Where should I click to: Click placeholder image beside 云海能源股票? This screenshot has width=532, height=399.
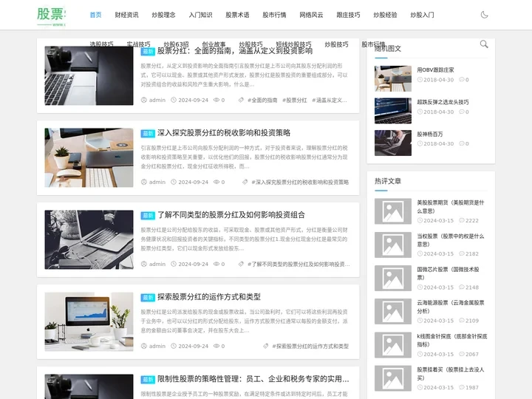coord(393,312)
